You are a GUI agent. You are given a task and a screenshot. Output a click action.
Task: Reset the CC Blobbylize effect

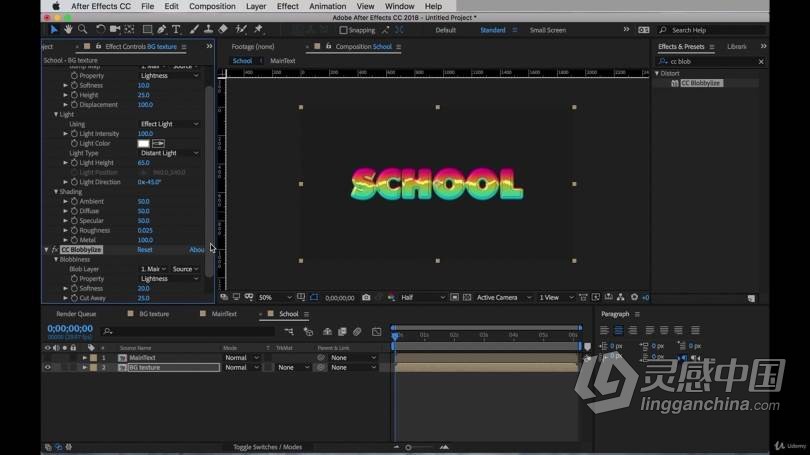[145, 250]
